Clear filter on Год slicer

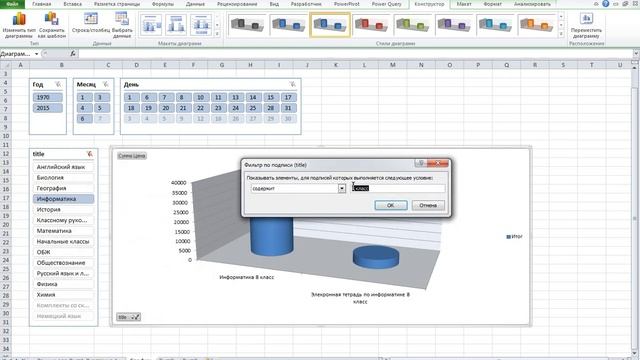(58, 84)
